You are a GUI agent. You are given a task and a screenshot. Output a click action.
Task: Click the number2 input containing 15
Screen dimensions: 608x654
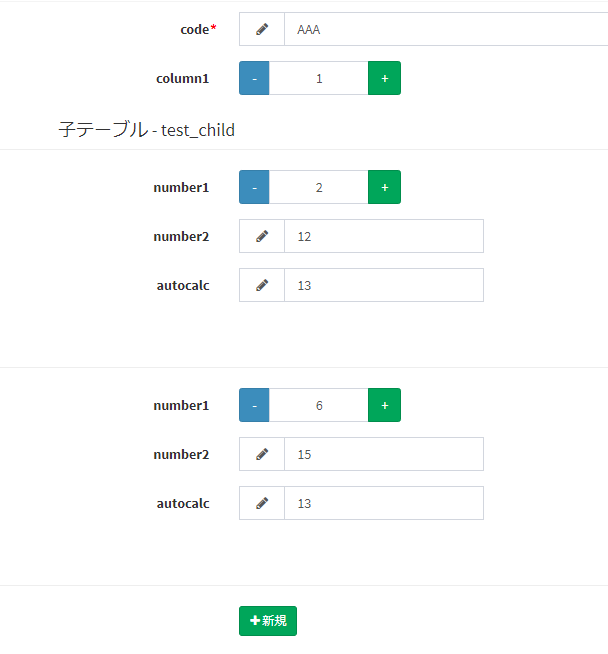point(384,454)
